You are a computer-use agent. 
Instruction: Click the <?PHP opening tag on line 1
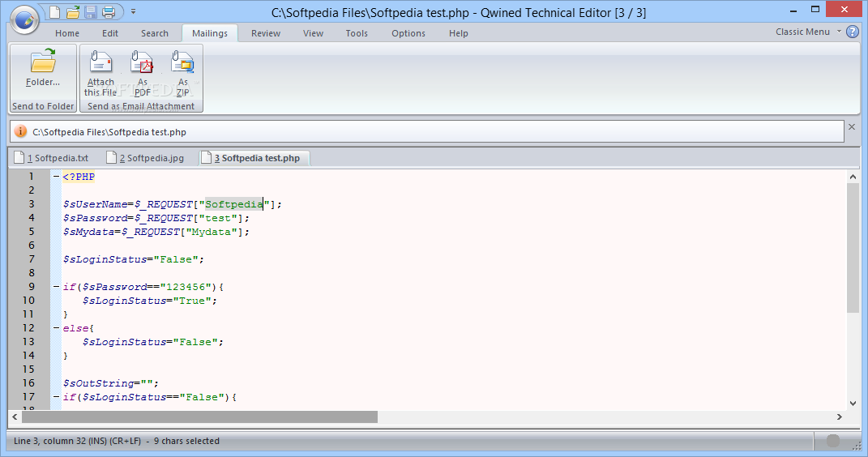point(78,177)
